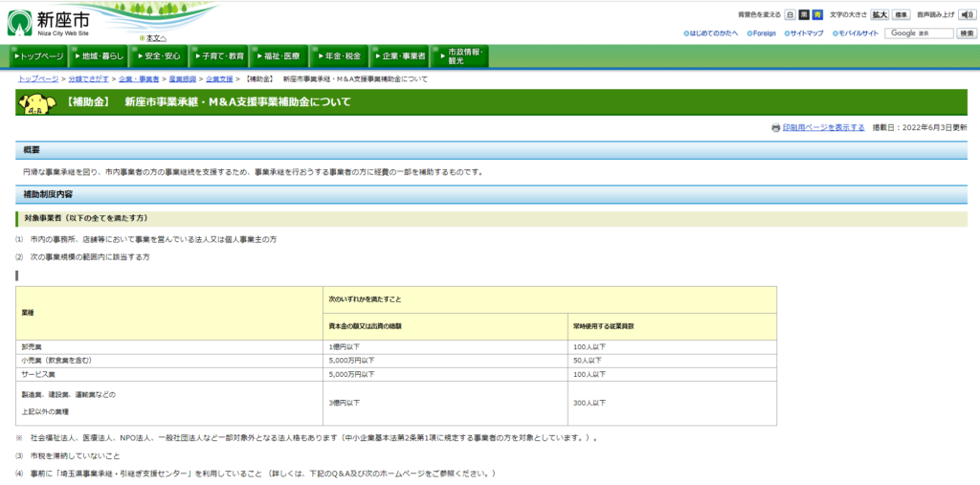Focus the Google custom search field
The image size is (980, 485).
pyautogui.click(x=919, y=33)
